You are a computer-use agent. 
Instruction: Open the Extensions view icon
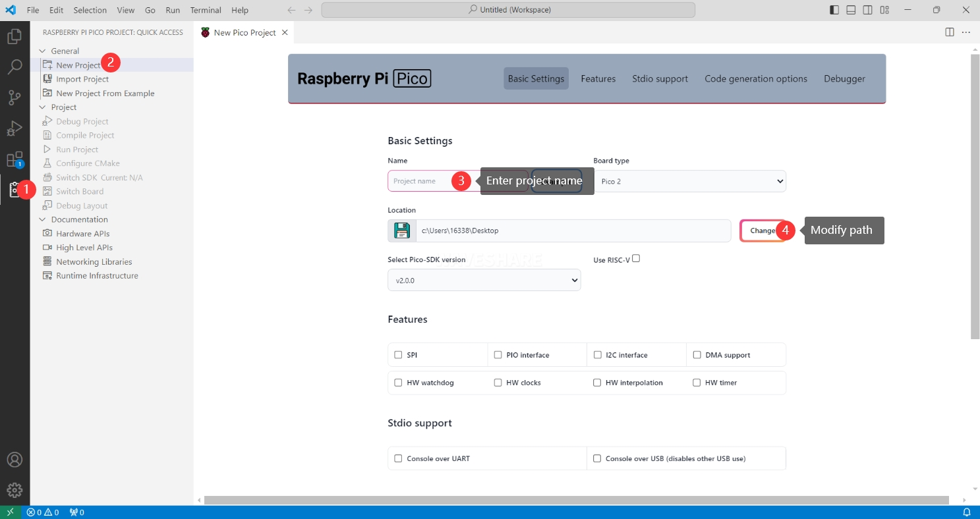(x=14, y=159)
